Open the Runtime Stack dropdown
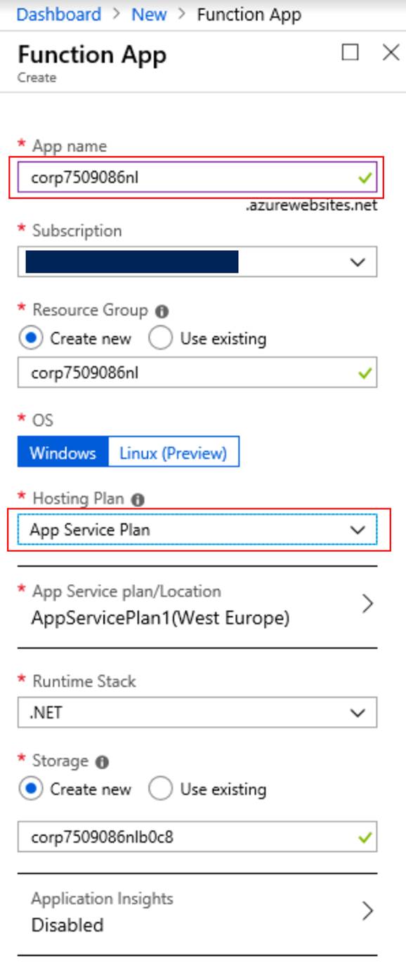Image resolution: width=406 pixels, height=980 pixels. tap(197, 712)
